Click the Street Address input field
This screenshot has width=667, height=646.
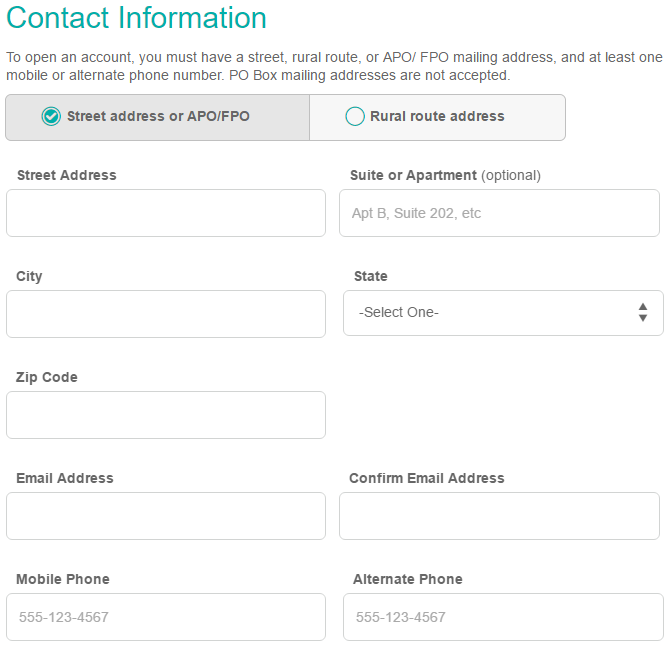pos(166,213)
